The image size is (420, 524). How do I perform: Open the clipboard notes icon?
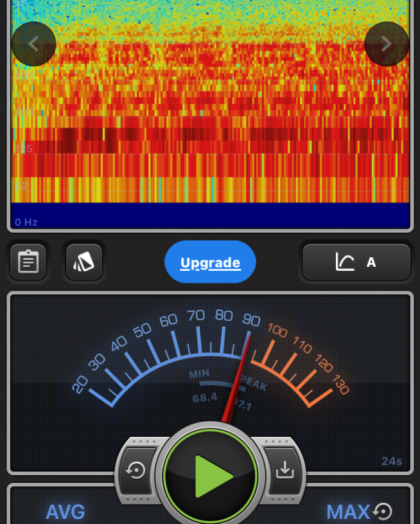(x=28, y=262)
